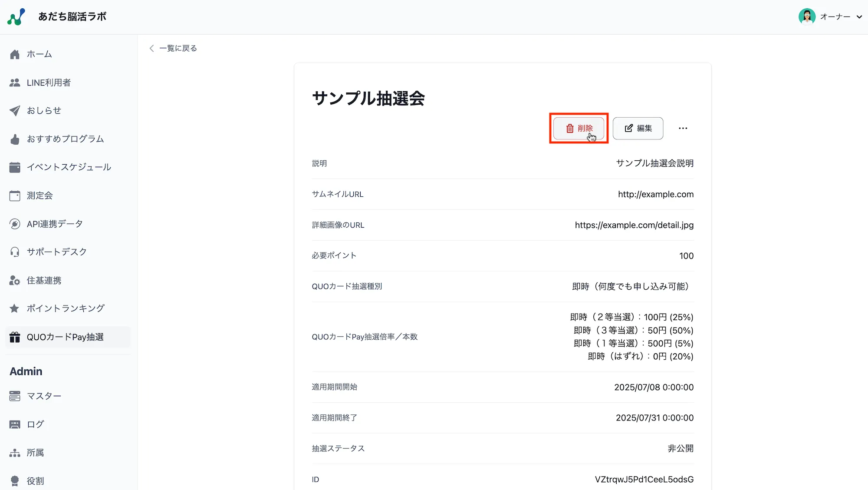Click the おすすめプログラム thumbs-up icon

pos(15,139)
